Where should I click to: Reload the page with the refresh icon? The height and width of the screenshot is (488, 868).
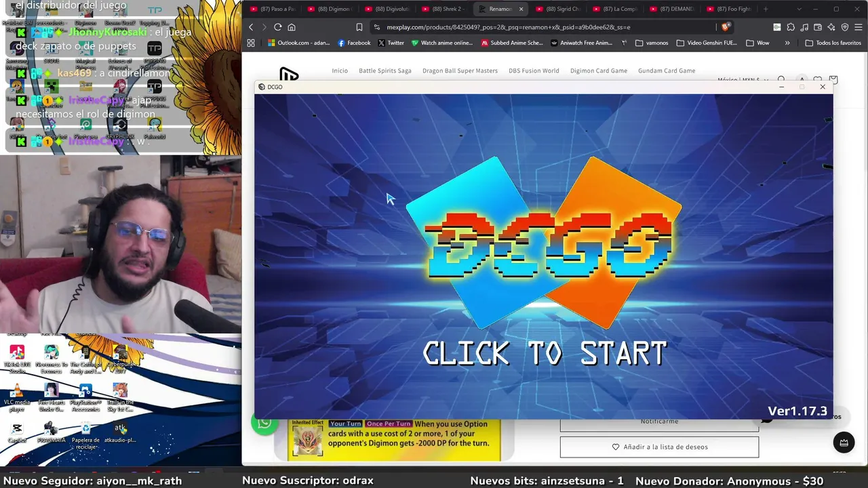[x=277, y=27]
